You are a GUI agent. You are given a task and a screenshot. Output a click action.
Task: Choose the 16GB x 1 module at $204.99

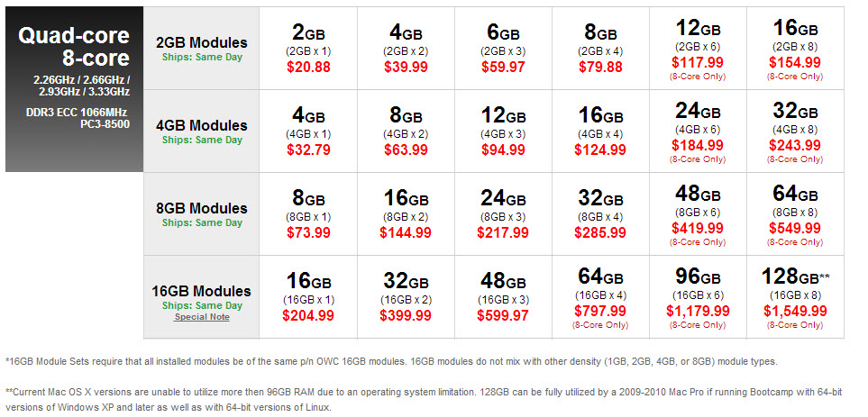(308, 297)
